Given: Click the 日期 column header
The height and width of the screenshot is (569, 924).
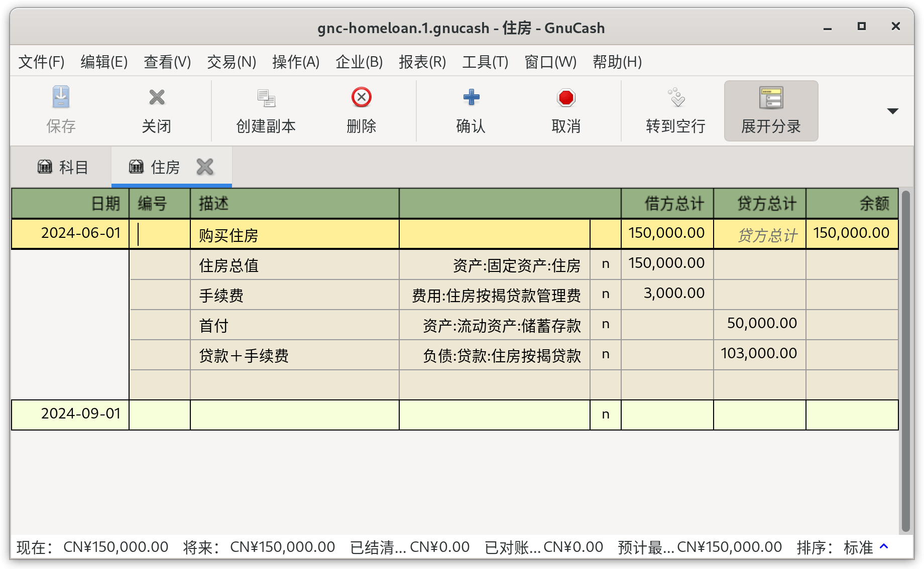Looking at the screenshot, I should click(70, 204).
